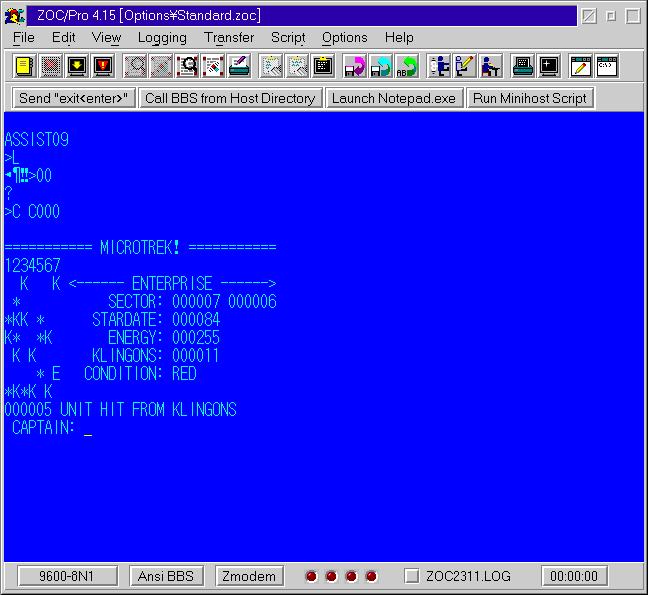Click black monitor with plus sign icon
The width and height of the screenshot is (648, 595).
[549, 66]
